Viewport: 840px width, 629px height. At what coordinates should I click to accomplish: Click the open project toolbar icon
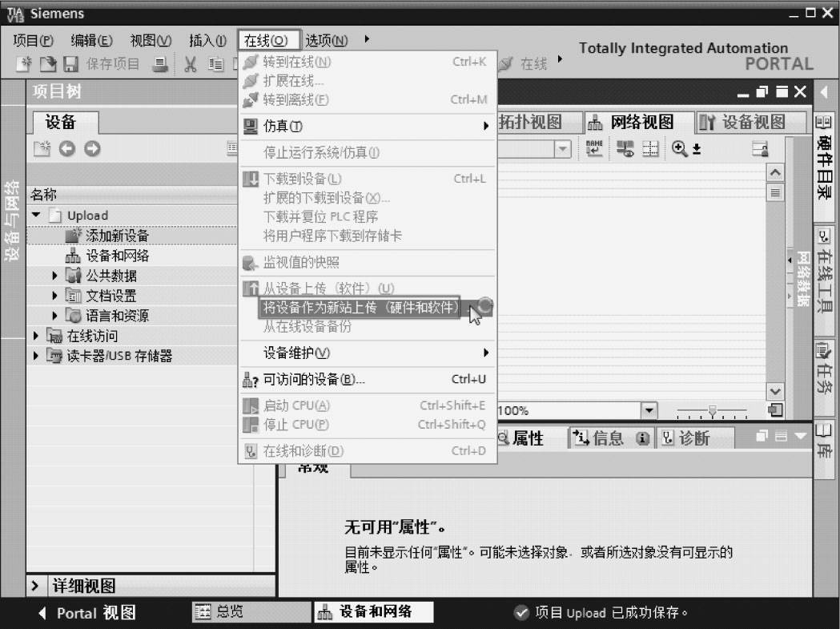coord(48,64)
